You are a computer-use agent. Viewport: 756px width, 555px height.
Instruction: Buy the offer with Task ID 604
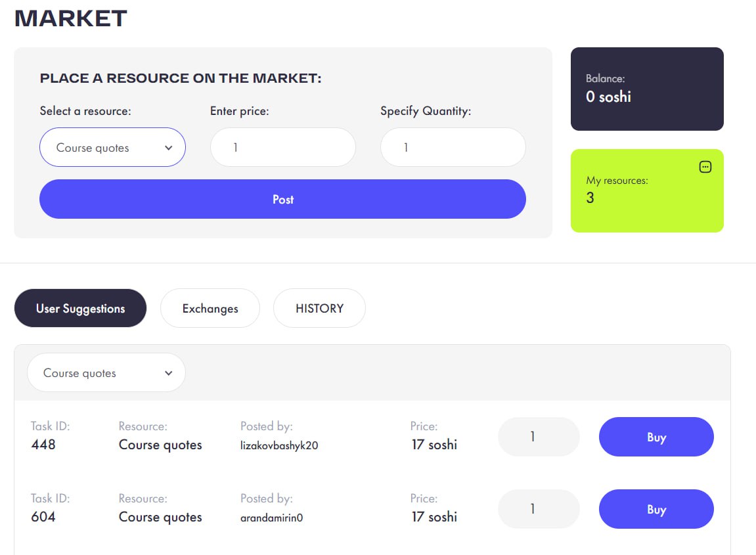coord(656,510)
